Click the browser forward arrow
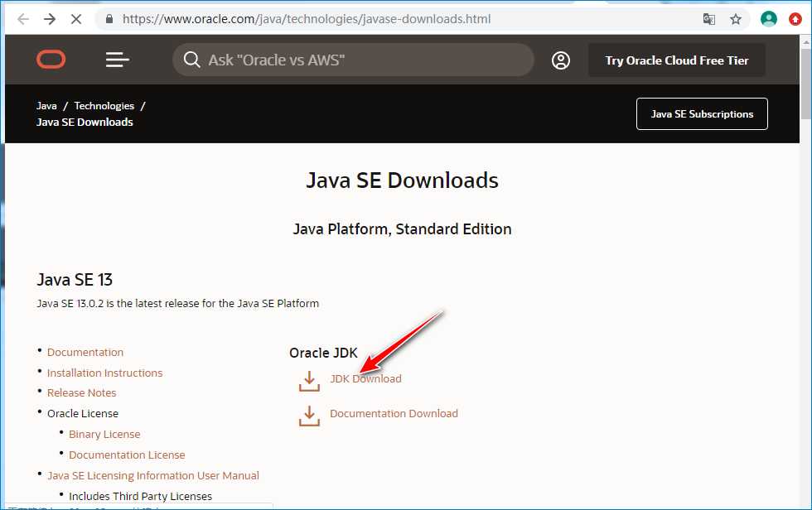This screenshot has height=510, width=812. tap(50, 19)
